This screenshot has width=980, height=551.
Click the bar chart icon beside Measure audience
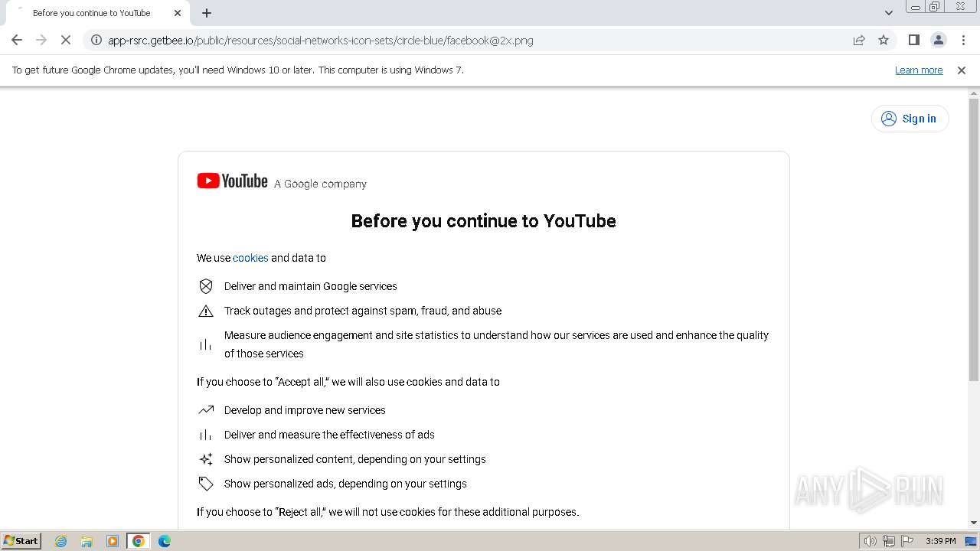pos(206,344)
